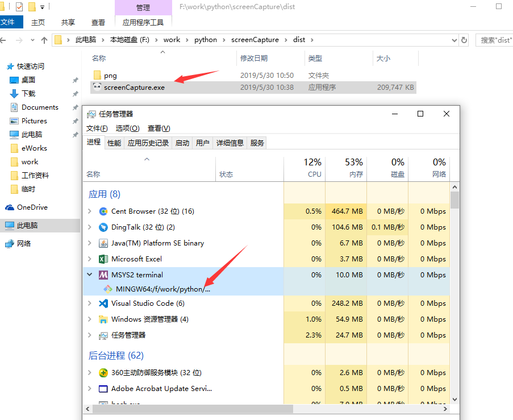
Task: Click the Adobe Acrobat Update Service icon
Action: pos(103,389)
